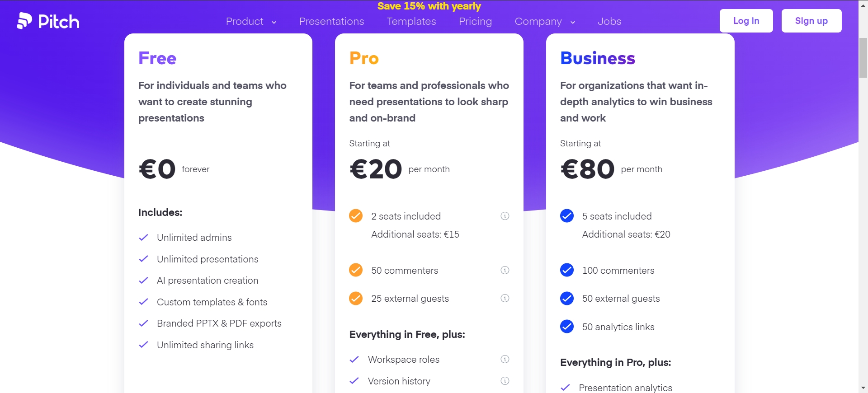This screenshot has width=868, height=393.
Task: Click the Log in button
Action: [746, 21]
